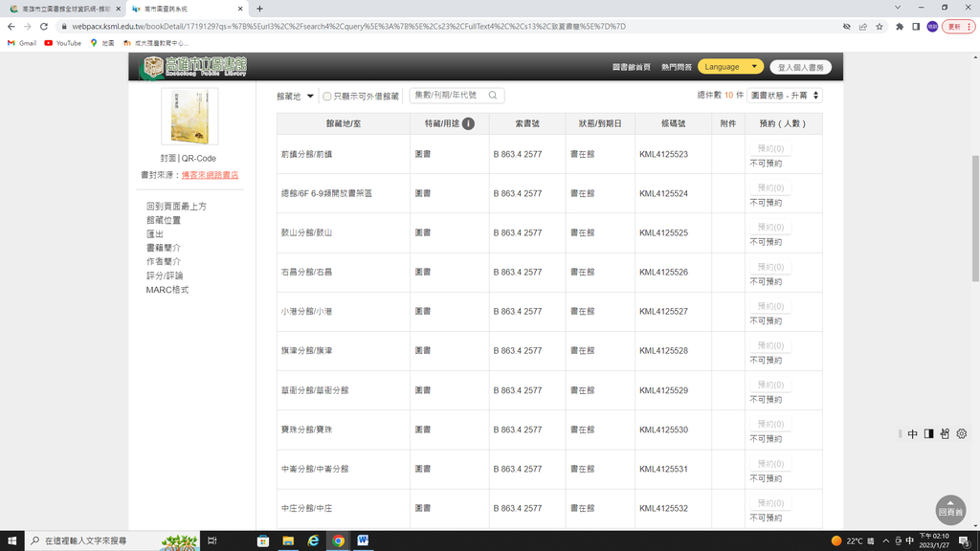Click the input method settings gear icon
Screen dimensions: 980x551
pos(961,434)
